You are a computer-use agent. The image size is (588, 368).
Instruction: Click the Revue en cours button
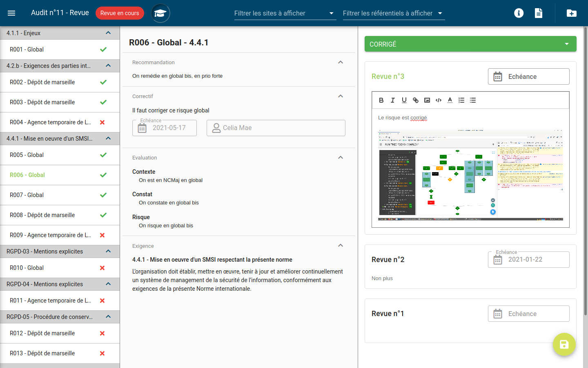pyautogui.click(x=120, y=13)
